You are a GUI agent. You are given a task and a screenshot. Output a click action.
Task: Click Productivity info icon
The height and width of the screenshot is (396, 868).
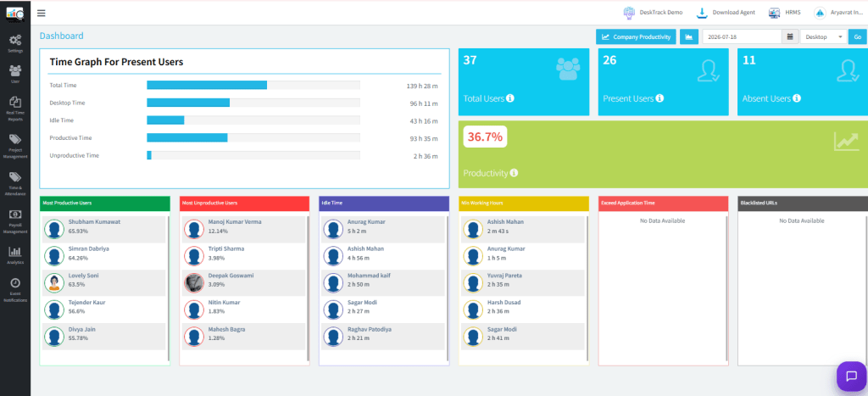(x=514, y=173)
